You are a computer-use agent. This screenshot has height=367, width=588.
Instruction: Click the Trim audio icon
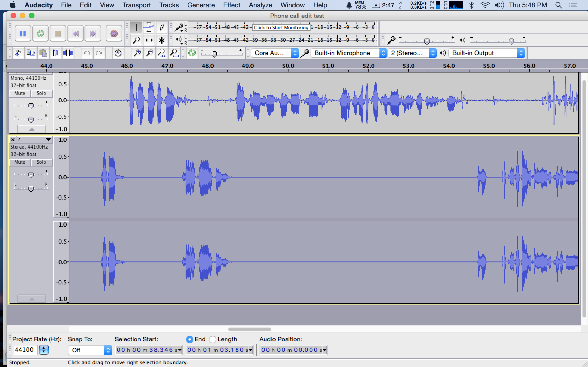(x=56, y=53)
